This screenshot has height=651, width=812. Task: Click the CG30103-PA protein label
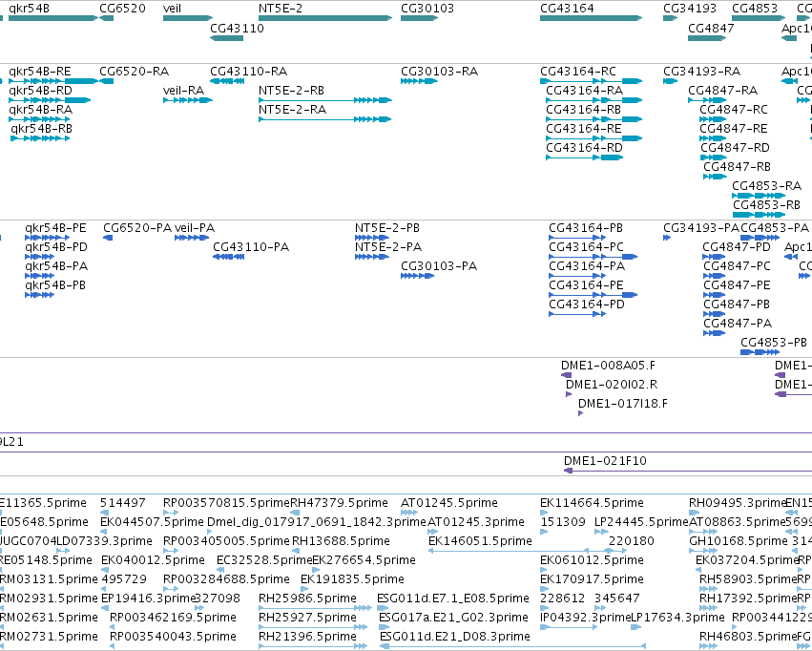[439, 266]
